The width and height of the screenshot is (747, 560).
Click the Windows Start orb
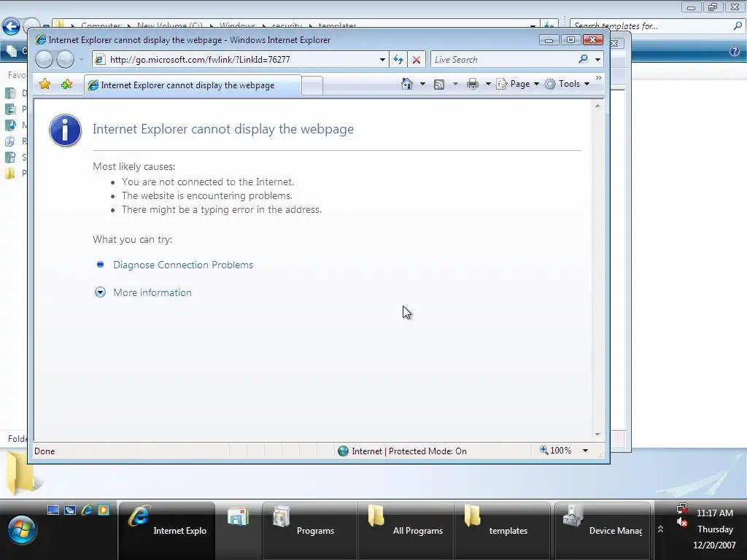click(21, 529)
